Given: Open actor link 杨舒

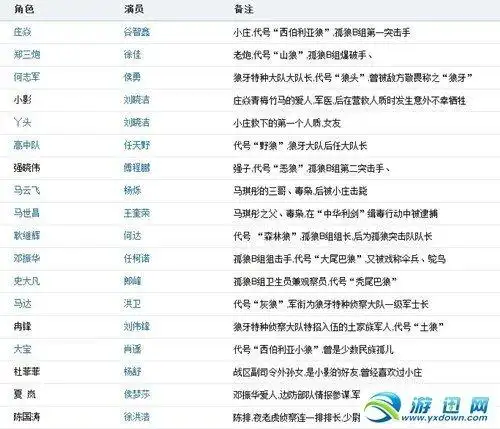Looking at the screenshot, I should click(132, 372).
